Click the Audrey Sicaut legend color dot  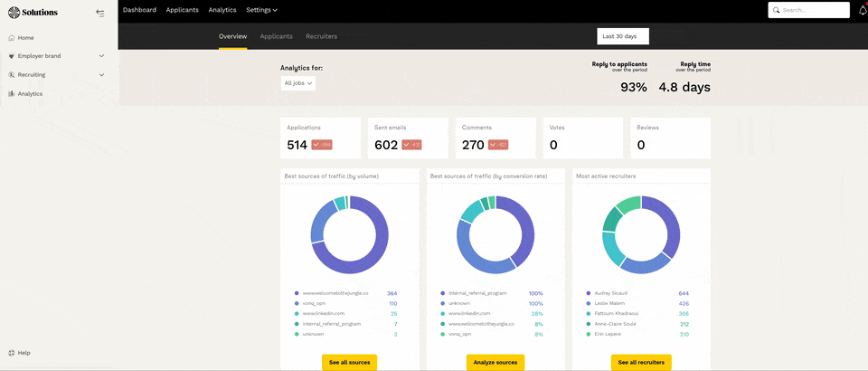pos(588,293)
